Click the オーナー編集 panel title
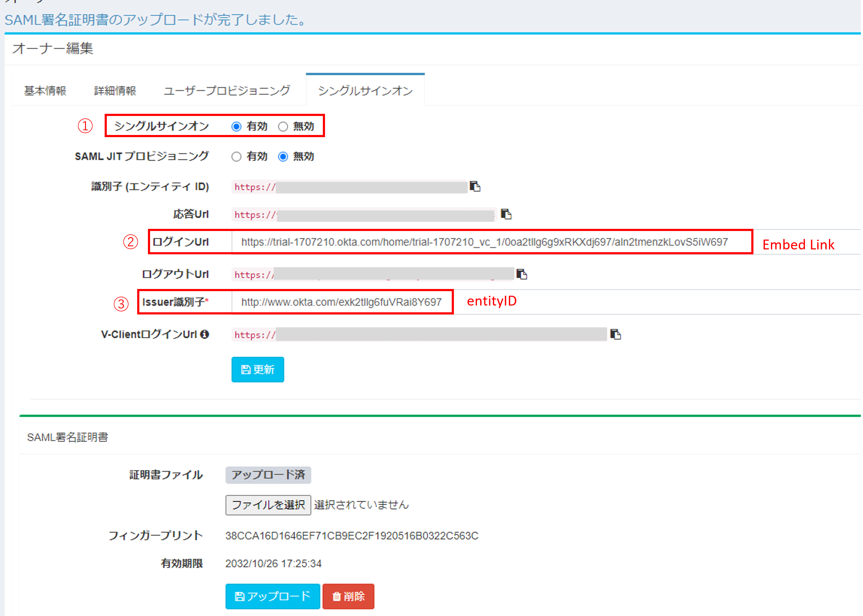This screenshot has height=616, width=863. 53,48
